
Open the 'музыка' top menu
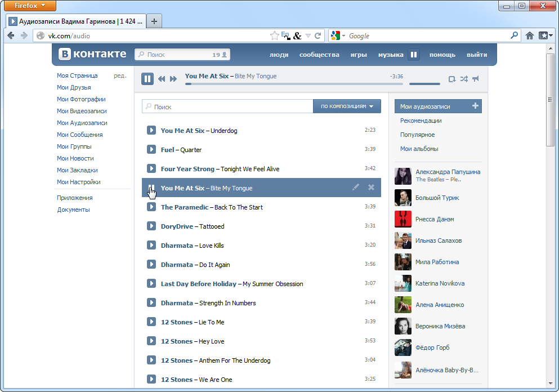pyautogui.click(x=391, y=55)
